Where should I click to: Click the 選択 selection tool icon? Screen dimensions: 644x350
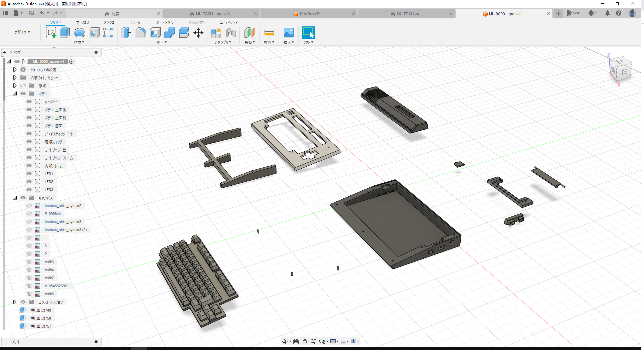pyautogui.click(x=308, y=33)
